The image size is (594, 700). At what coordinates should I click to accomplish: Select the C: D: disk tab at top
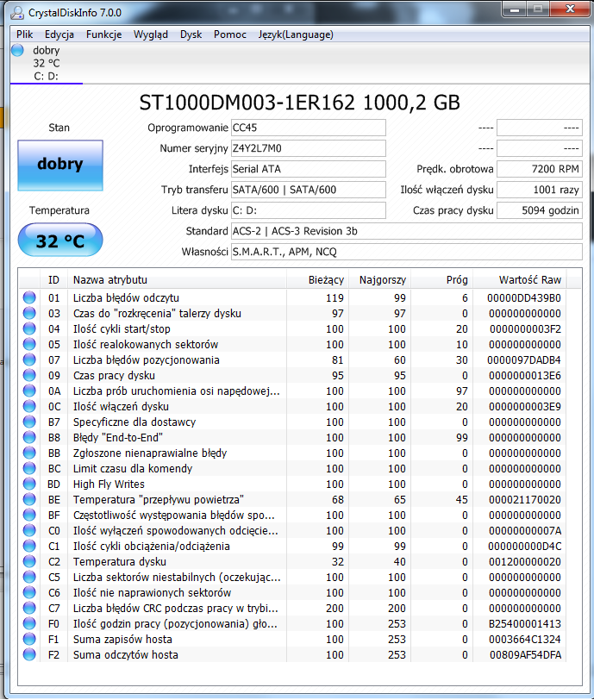pyautogui.click(x=46, y=64)
